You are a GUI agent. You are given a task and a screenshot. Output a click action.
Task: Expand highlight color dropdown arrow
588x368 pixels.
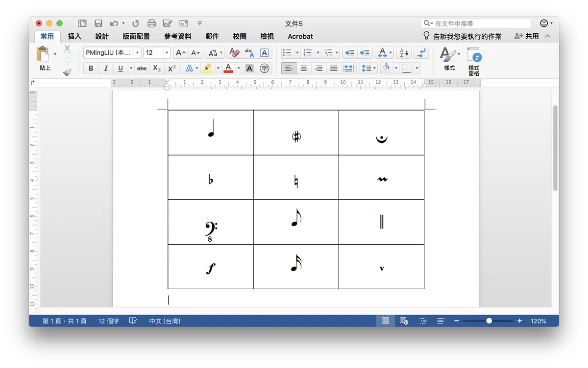click(218, 69)
